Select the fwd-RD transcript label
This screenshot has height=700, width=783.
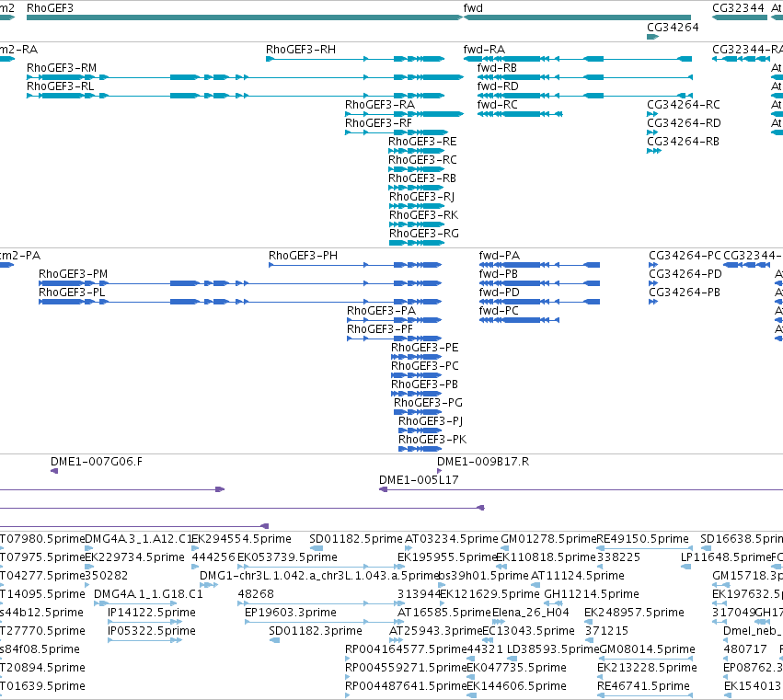(498, 86)
